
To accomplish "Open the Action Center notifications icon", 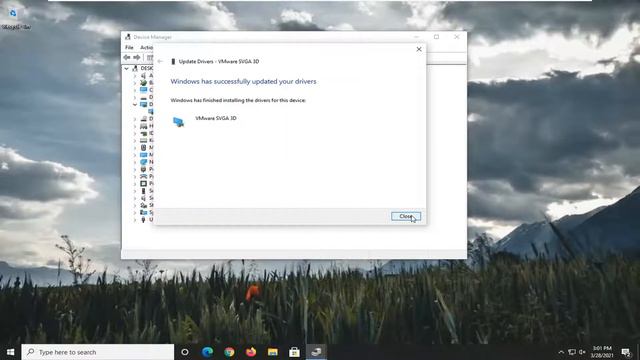I will [626, 352].
